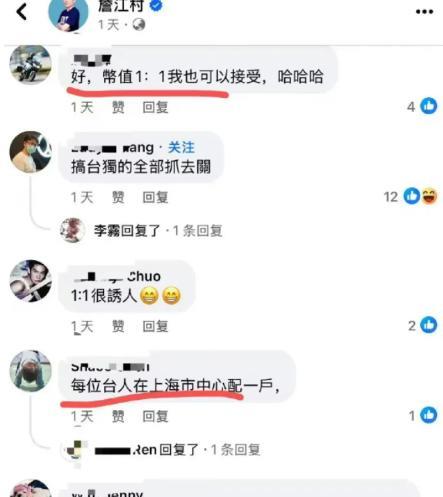This screenshot has width=443, height=497.
Task: Open the post author's profile picture
Action: (68, 13)
